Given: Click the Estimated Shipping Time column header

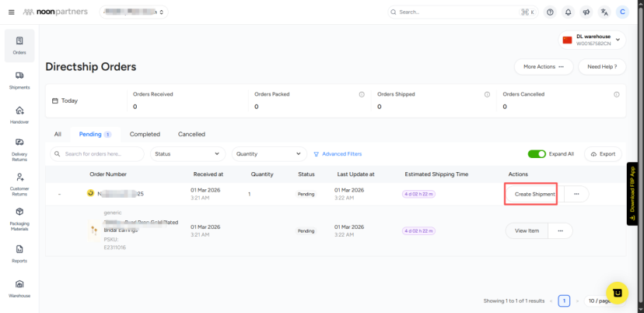Looking at the screenshot, I should (x=436, y=174).
